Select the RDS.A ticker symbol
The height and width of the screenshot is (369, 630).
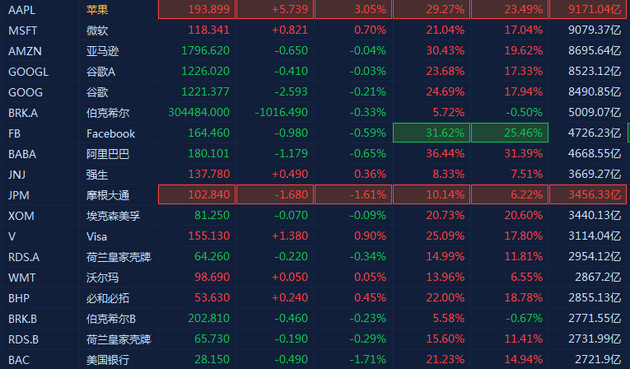pyautogui.click(x=24, y=257)
